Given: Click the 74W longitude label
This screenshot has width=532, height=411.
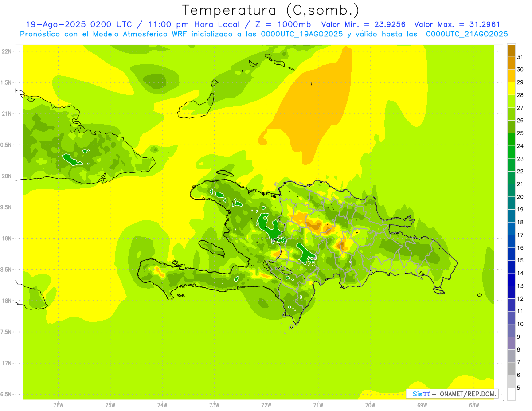Looking at the screenshot, I should click(x=162, y=405).
